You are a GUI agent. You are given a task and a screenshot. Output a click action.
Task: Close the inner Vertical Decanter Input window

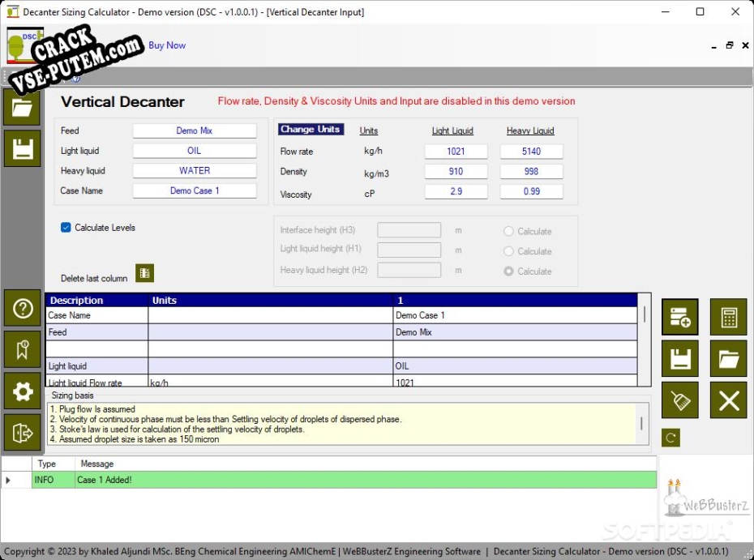point(745,45)
